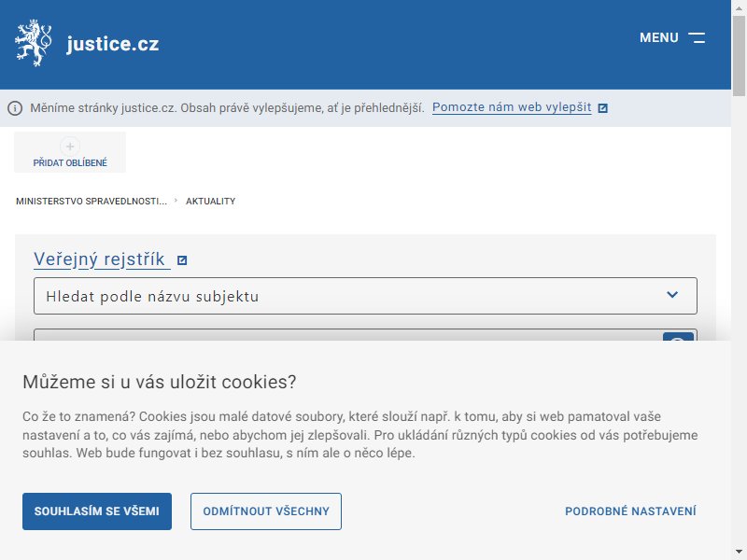Go to Ministerstvo spravedlnosti breadcrumb
747x560 pixels.
(92, 201)
